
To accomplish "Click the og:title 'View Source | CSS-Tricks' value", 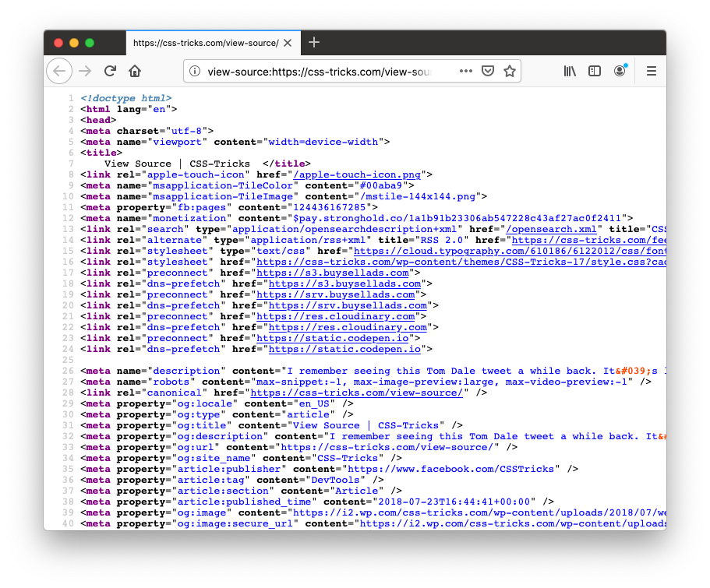I will tap(366, 425).
